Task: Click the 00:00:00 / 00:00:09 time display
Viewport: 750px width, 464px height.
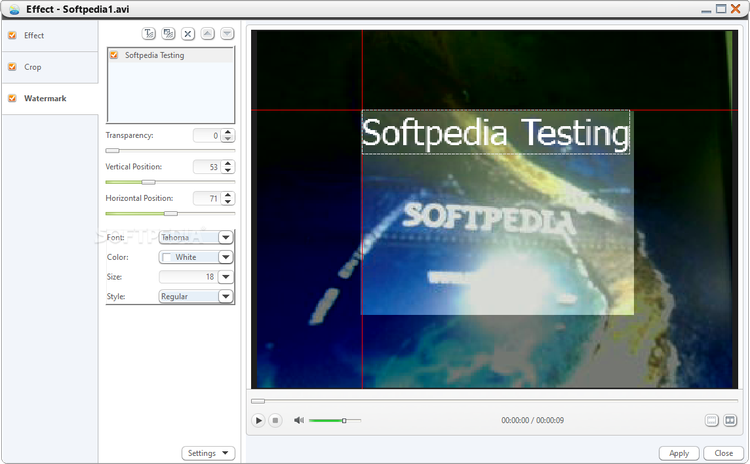Action: click(532, 420)
